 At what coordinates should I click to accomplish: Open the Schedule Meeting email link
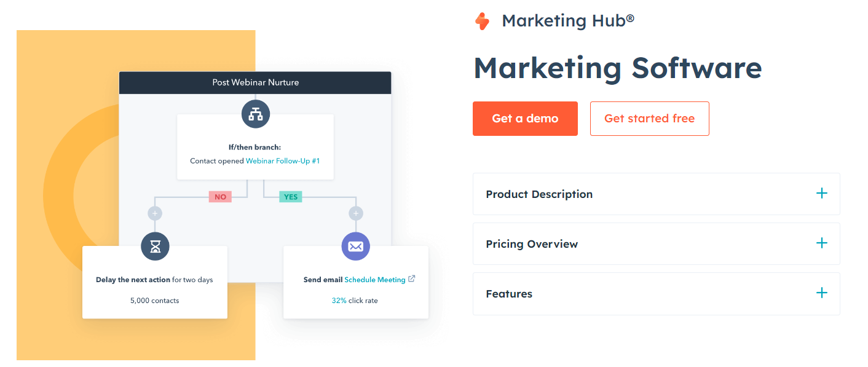(x=375, y=280)
